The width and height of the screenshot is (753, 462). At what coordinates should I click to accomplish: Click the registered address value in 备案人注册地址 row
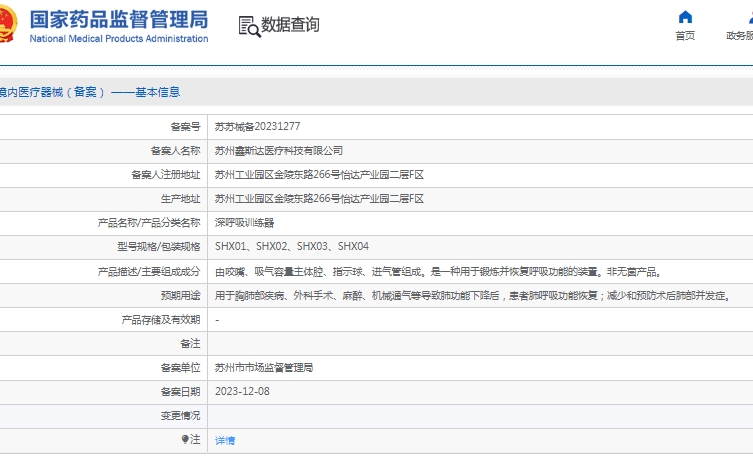click(319, 175)
